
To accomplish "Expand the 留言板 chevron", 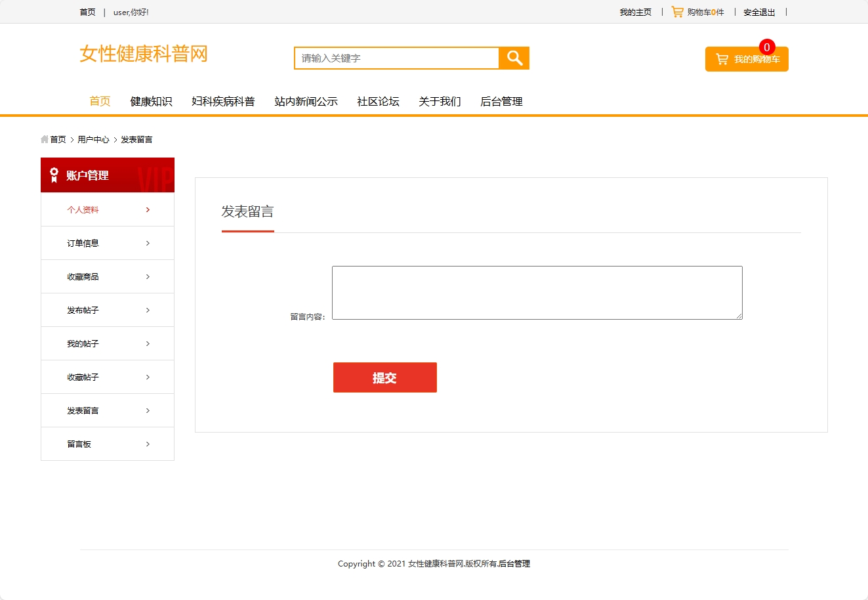I will tap(148, 444).
